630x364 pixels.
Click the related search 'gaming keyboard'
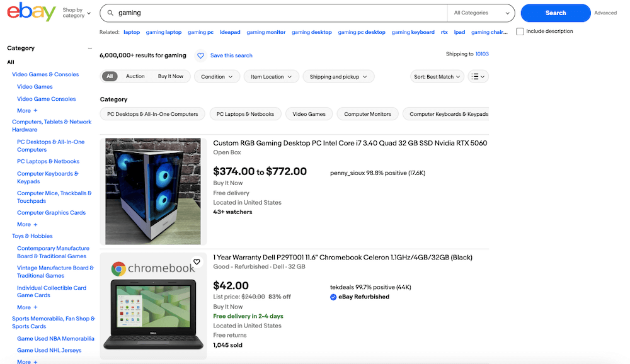[413, 32]
